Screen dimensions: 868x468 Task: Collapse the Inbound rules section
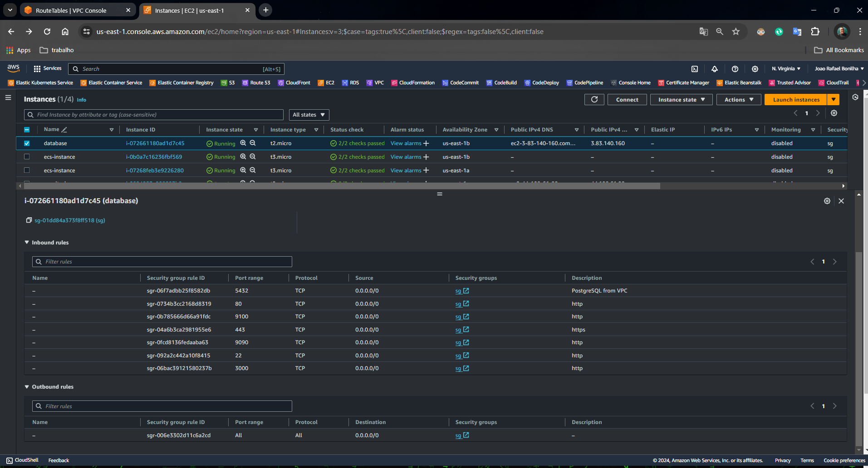(x=27, y=243)
